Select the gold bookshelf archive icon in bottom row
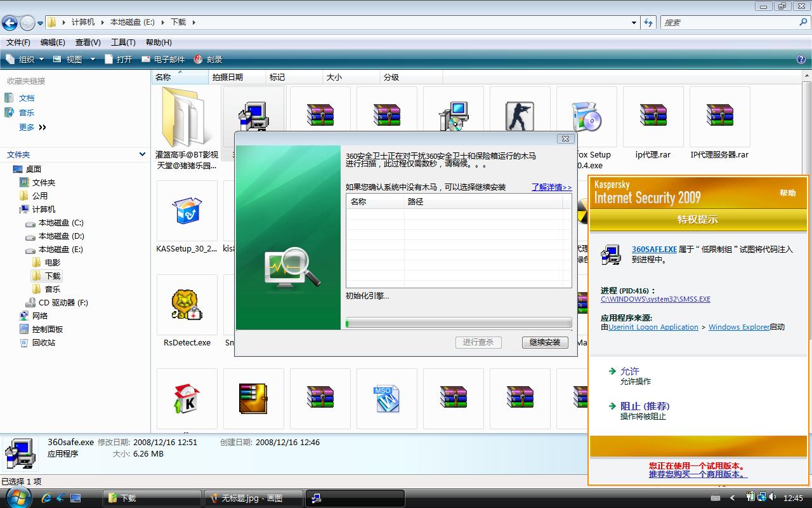This screenshot has width=812, height=508. [x=253, y=398]
